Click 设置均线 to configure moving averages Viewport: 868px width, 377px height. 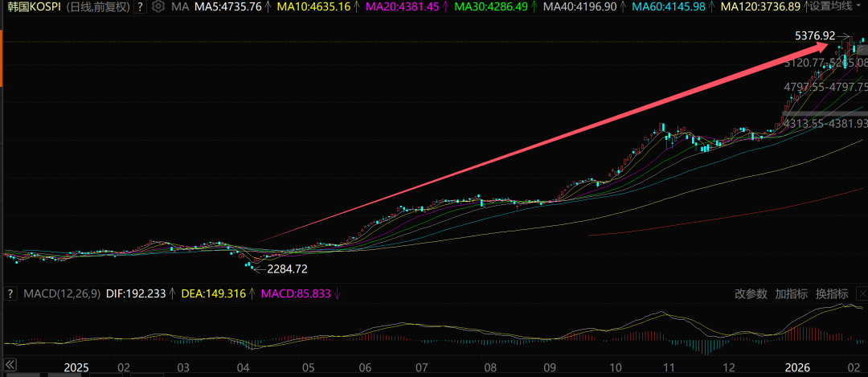click(x=831, y=7)
